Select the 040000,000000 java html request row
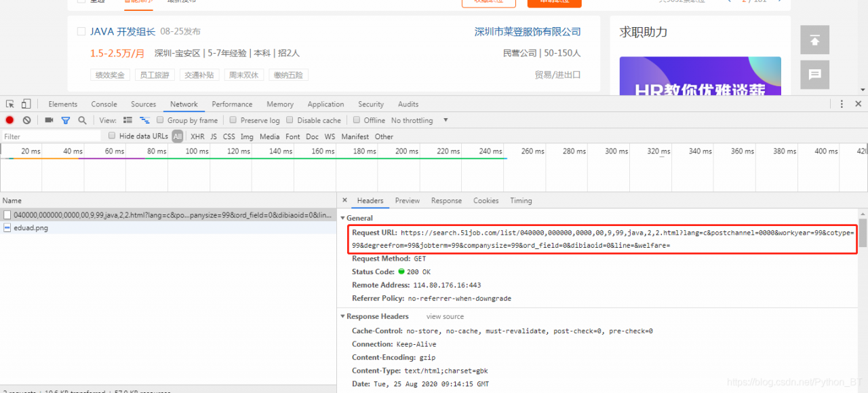Screen dimensions: 868x393 coord(168,214)
